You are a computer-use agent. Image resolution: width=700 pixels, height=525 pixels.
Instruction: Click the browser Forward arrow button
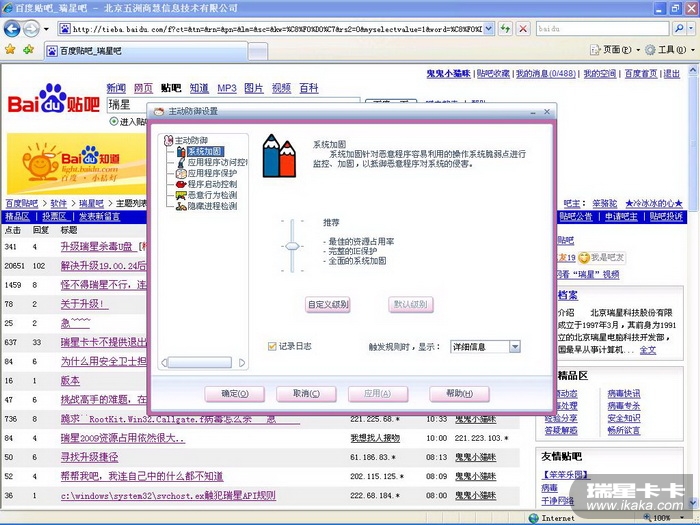click(x=31, y=29)
